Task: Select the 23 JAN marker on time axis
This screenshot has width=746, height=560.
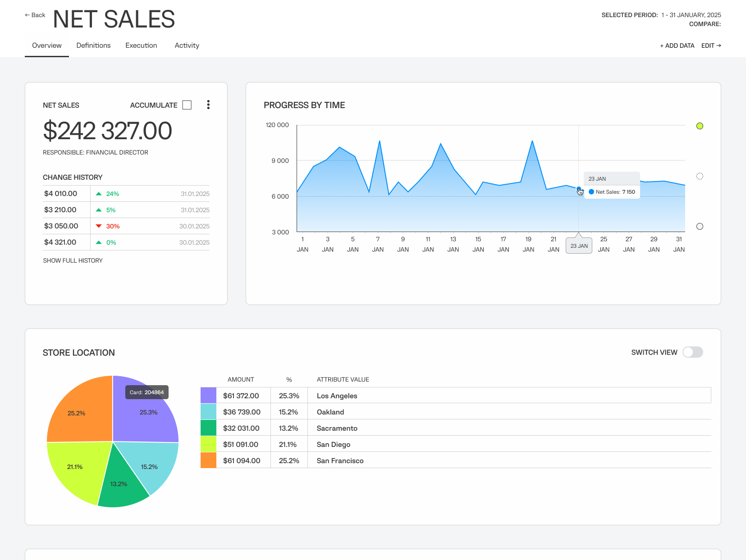Action: tap(579, 246)
